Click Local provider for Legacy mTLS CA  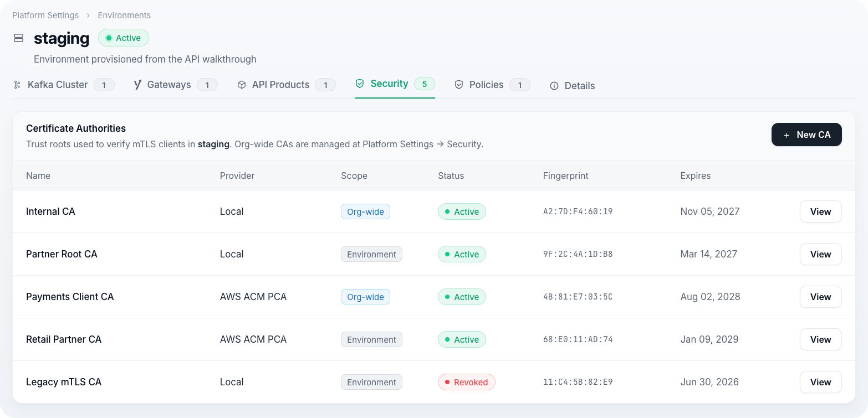click(x=232, y=382)
